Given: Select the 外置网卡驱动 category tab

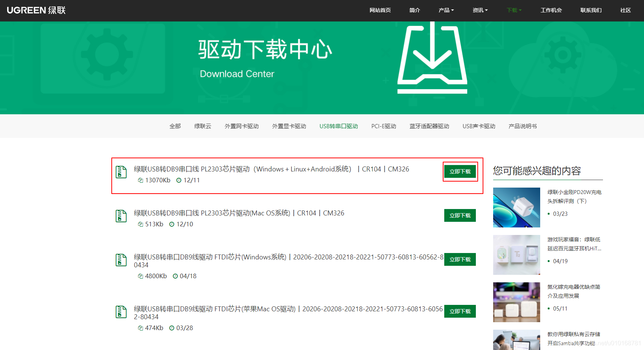Looking at the screenshot, I should point(242,126).
